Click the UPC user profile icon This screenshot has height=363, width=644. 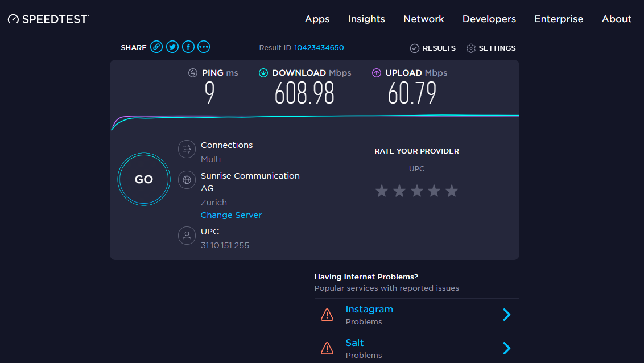click(x=187, y=236)
